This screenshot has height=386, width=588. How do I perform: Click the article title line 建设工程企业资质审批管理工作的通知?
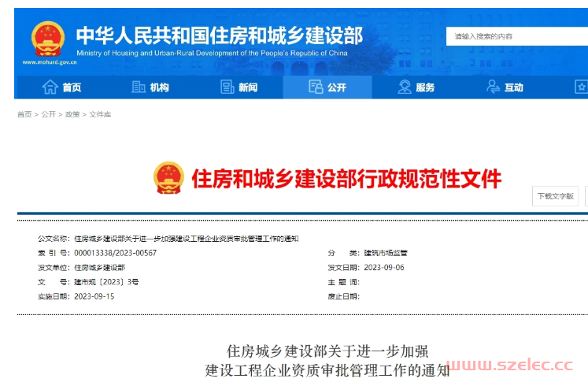(327, 370)
